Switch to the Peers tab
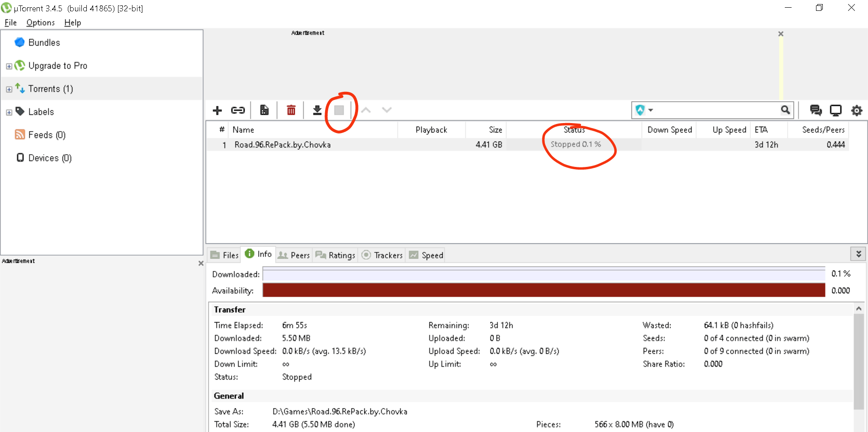Viewport: 868px width, 432px height. 294,255
